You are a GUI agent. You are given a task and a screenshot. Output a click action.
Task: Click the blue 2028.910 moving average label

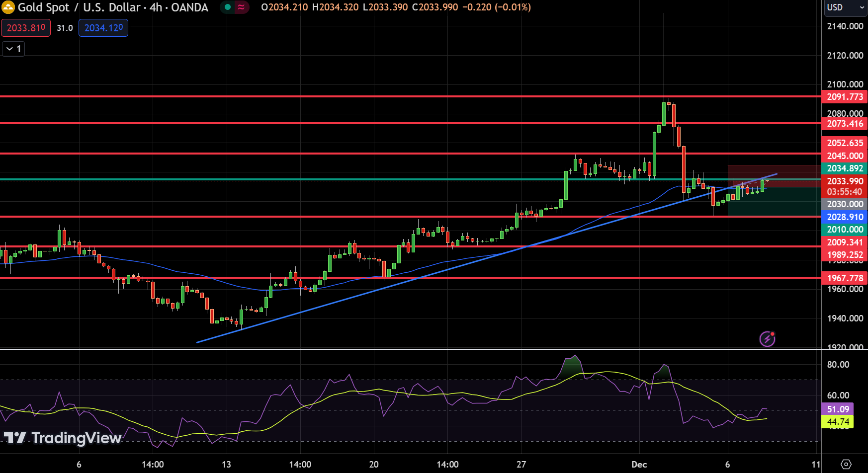pos(845,217)
